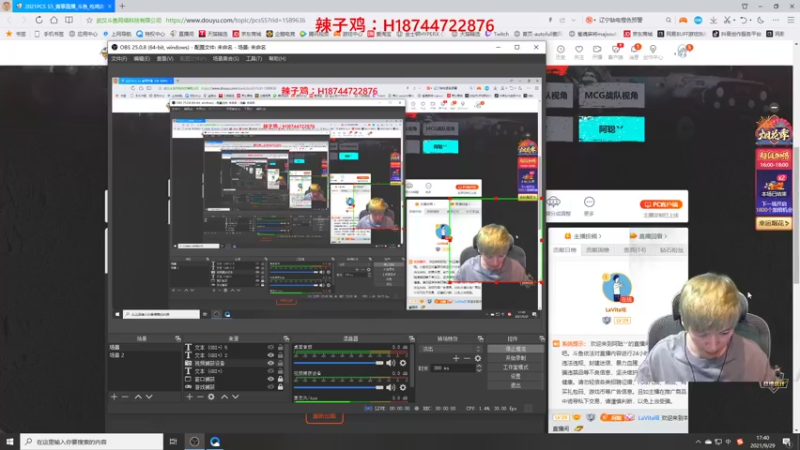Pop out the audio mixer dock panel

411,338
